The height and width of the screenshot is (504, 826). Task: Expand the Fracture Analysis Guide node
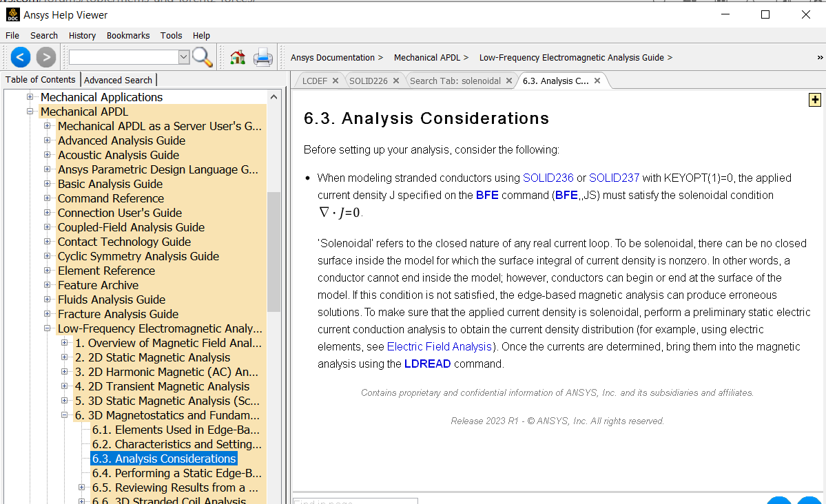pyautogui.click(x=48, y=314)
